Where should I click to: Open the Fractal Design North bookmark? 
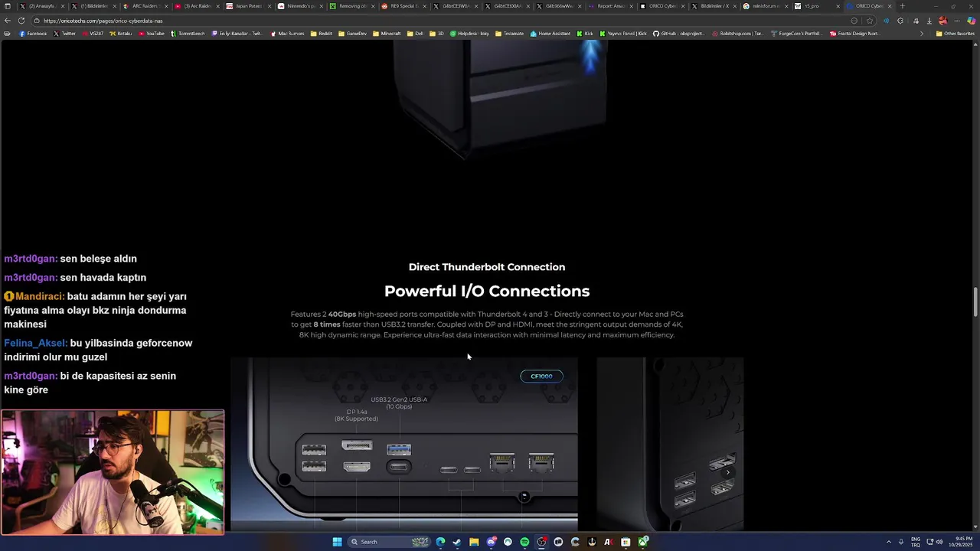(x=854, y=34)
